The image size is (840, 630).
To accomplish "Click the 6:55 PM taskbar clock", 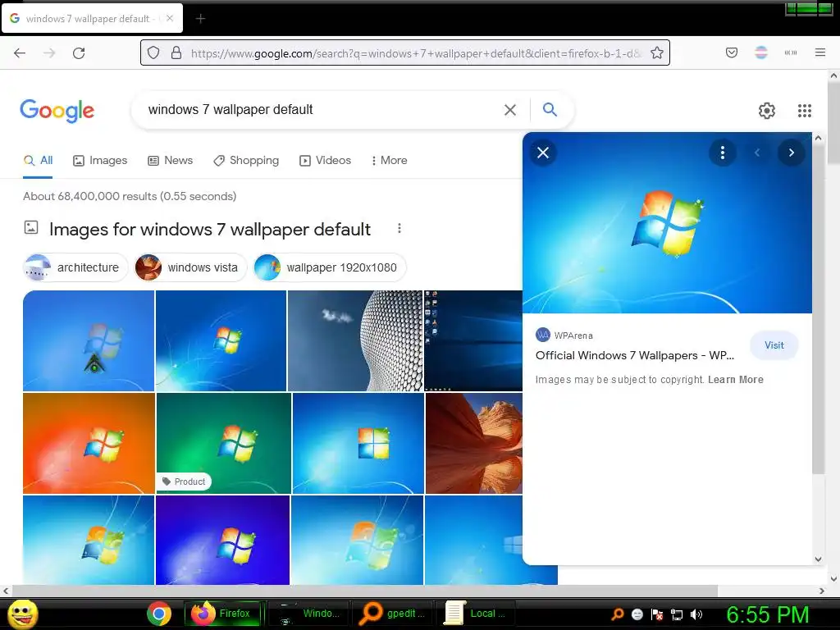I will click(768, 614).
